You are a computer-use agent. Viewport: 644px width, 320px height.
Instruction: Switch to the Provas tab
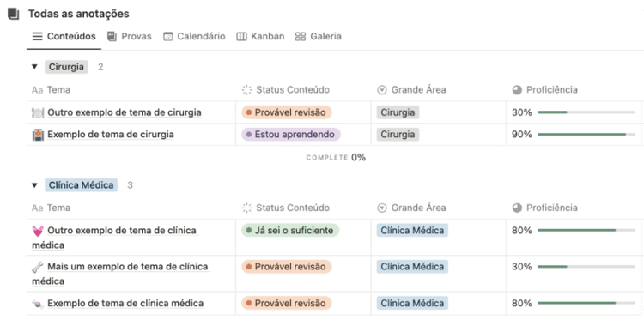130,37
